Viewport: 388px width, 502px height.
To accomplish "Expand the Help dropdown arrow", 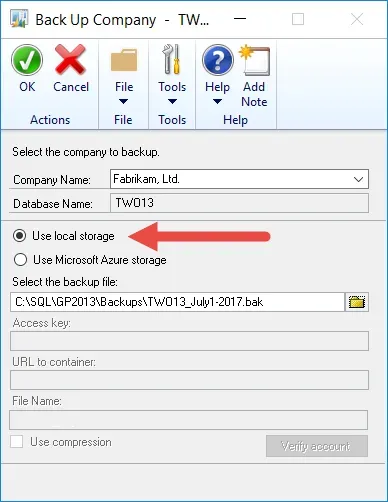I will 217,101.
